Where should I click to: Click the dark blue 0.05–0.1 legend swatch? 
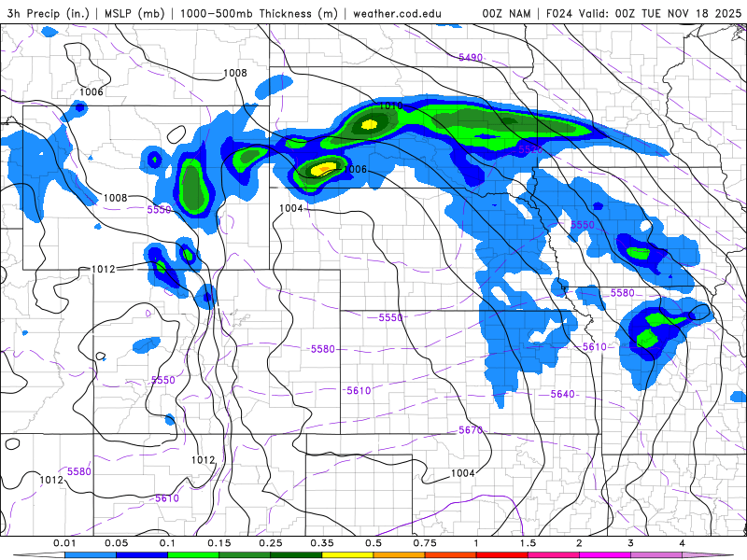142,555
